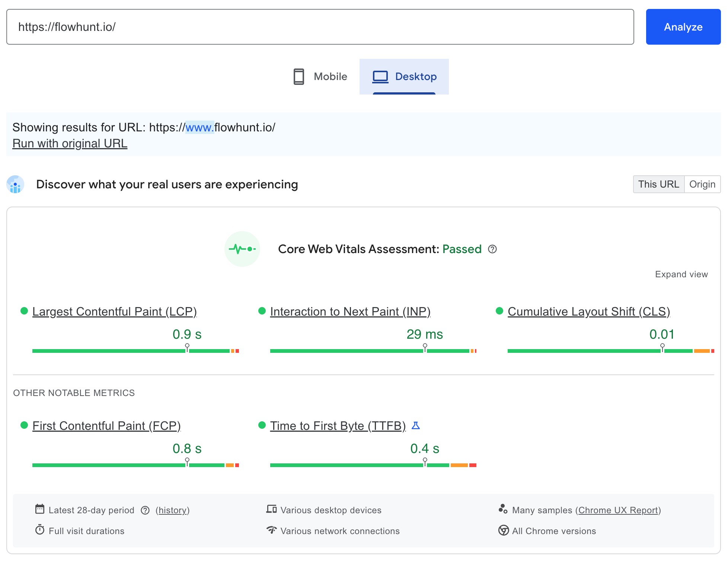Click the green status dot for LCP
Viewport: 728px width, 562px height.
[x=24, y=310]
